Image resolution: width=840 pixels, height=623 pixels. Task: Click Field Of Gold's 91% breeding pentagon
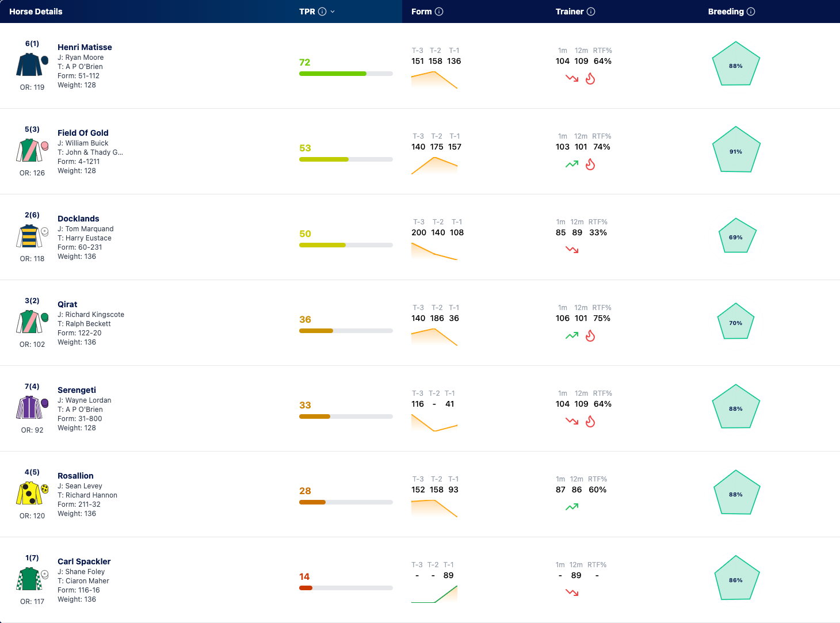(x=736, y=150)
